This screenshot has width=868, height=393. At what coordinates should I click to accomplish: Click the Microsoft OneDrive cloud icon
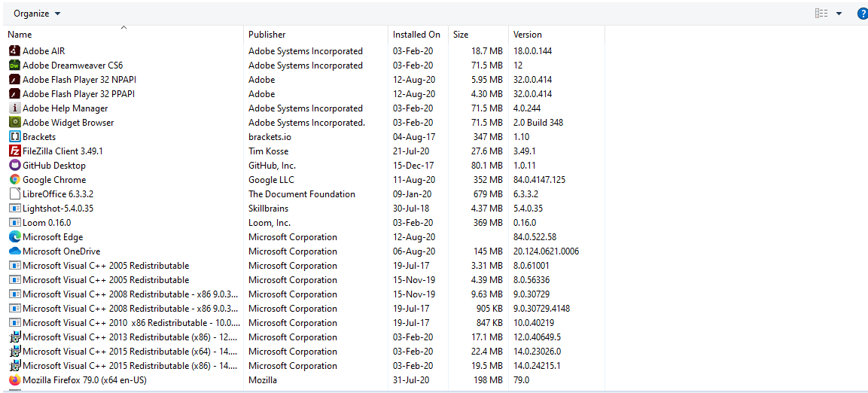(x=14, y=251)
